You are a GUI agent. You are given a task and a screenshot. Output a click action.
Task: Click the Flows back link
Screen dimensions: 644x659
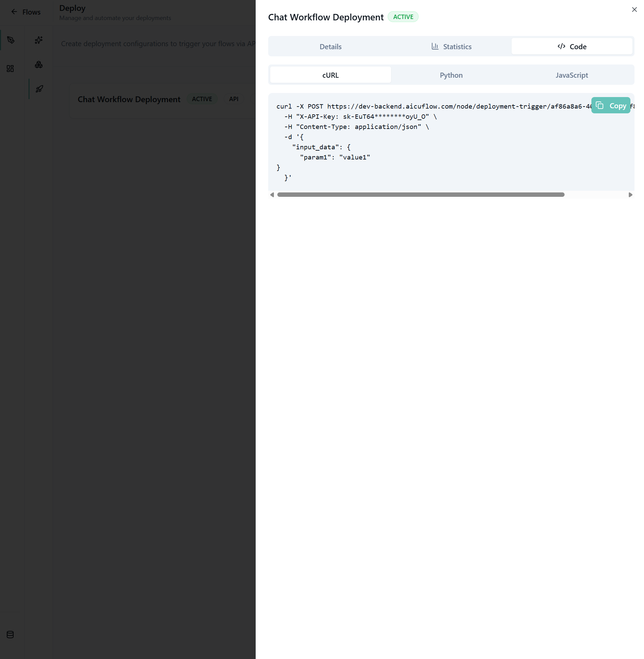31,12
